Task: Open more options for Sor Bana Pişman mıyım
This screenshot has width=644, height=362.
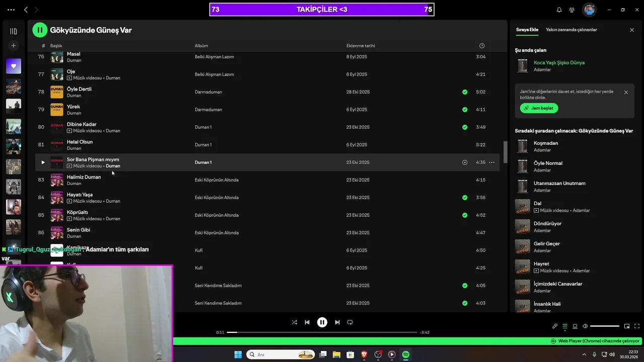Action: (492, 162)
